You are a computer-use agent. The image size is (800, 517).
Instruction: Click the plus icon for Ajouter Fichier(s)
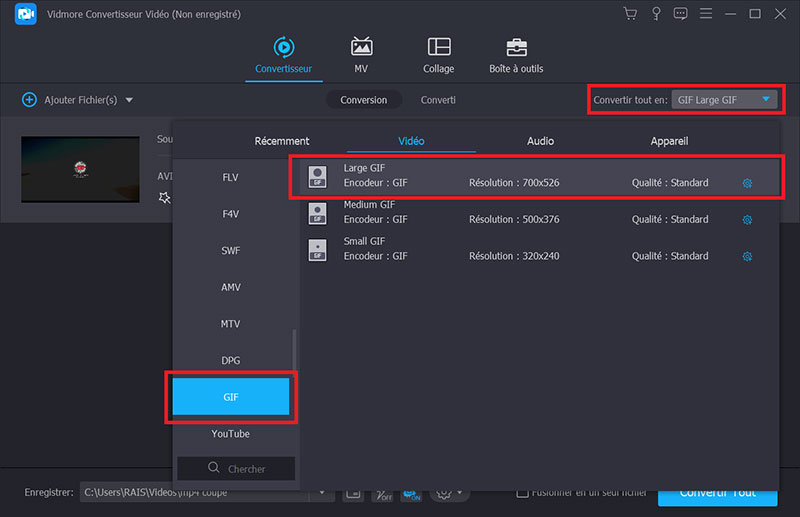[x=29, y=100]
